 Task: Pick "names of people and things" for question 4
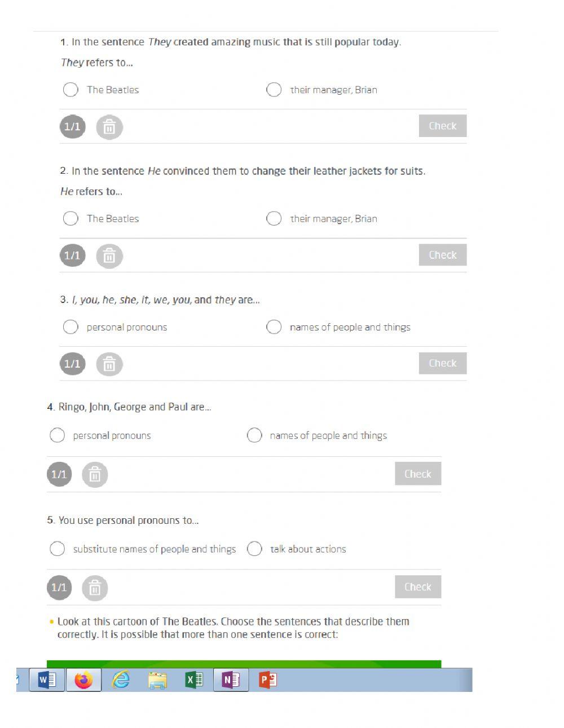[254, 435]
